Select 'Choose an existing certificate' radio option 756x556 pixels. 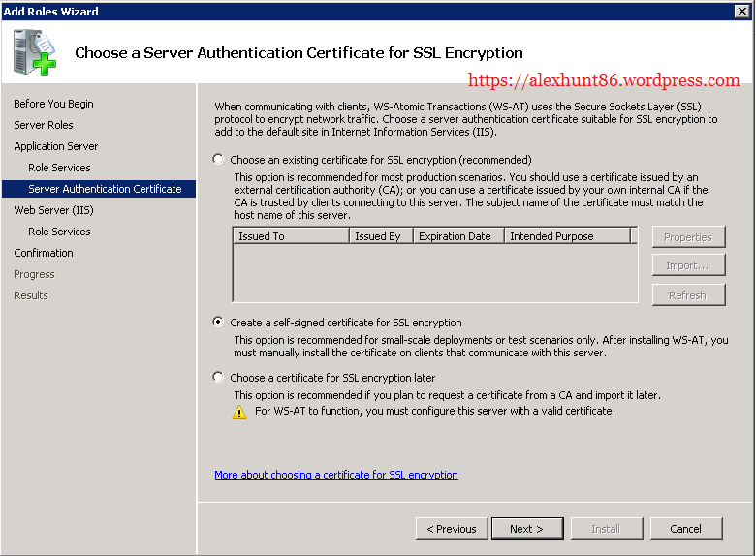[218, 159]
